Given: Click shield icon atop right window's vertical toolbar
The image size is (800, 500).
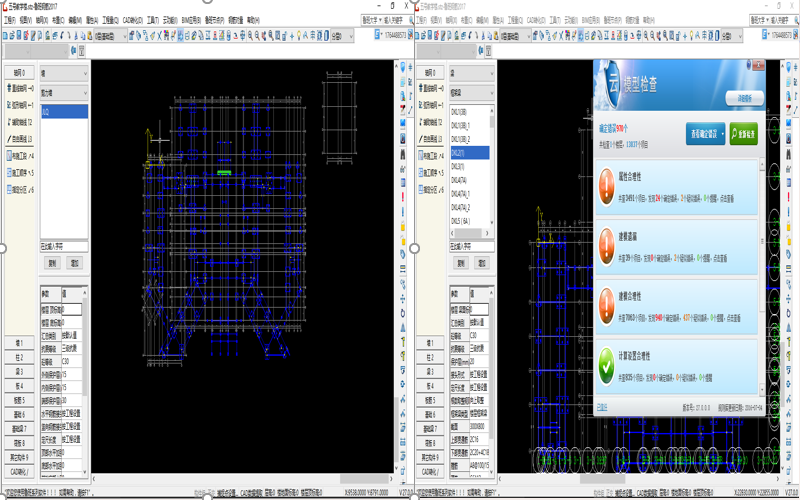Looking at the screenshot, I should click(789, 67).
